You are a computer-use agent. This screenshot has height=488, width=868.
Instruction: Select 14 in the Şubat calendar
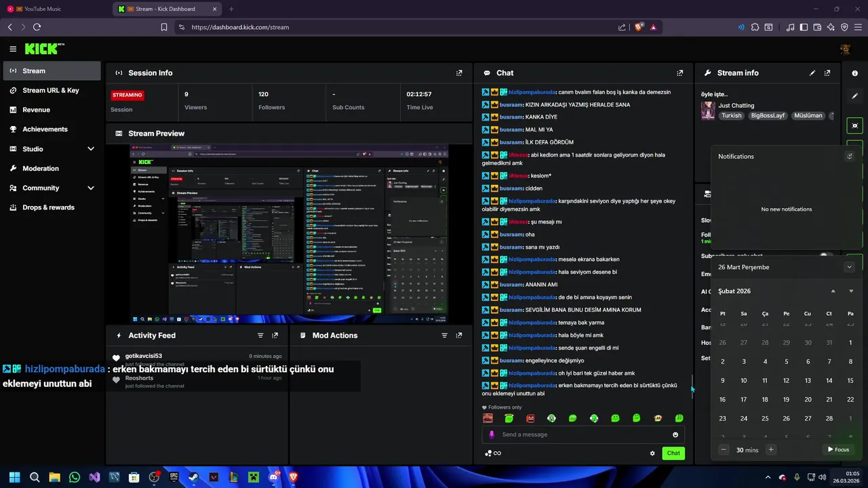pos(829,380)
